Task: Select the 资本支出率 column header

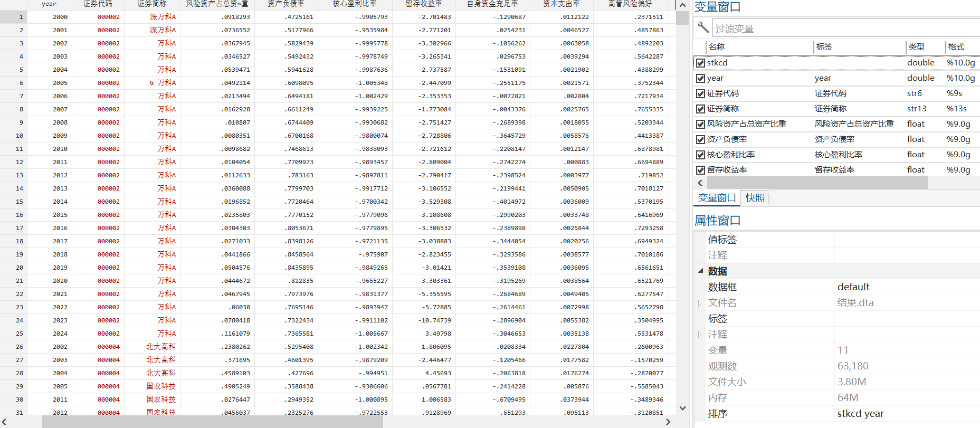Action: [561, 4]
